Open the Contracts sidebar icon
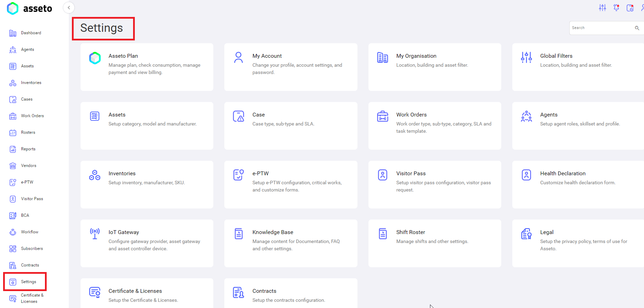This screenshot has width=644, height=308. click(13, 265)
